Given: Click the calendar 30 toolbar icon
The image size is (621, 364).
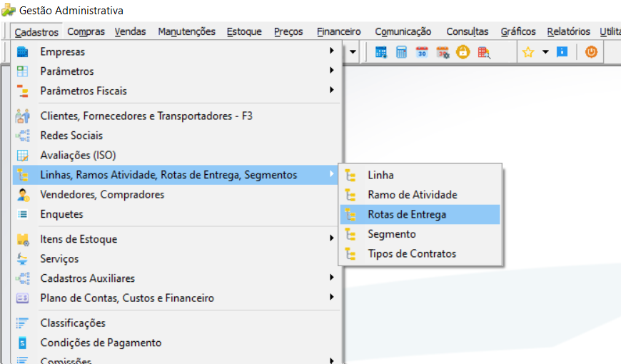Looking at the screenshot, I should (422, 52).
